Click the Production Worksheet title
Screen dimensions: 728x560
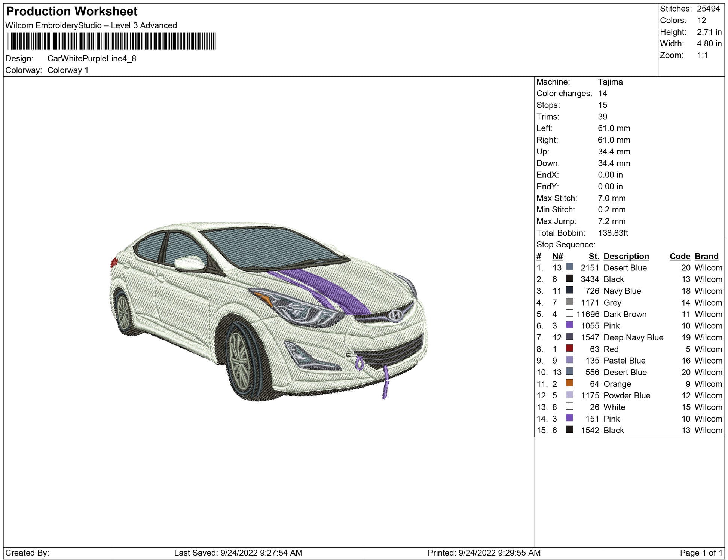click(72, 12)
